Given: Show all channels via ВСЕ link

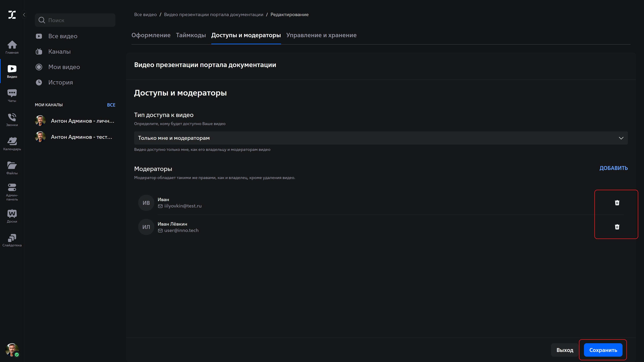Looking at the screenshot, I should (x=111, y=105).
